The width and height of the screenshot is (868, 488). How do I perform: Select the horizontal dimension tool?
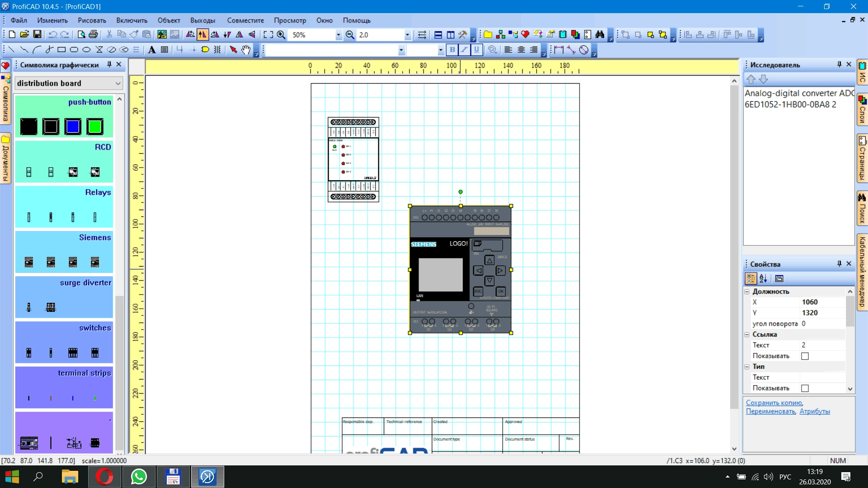coord(559,50)
